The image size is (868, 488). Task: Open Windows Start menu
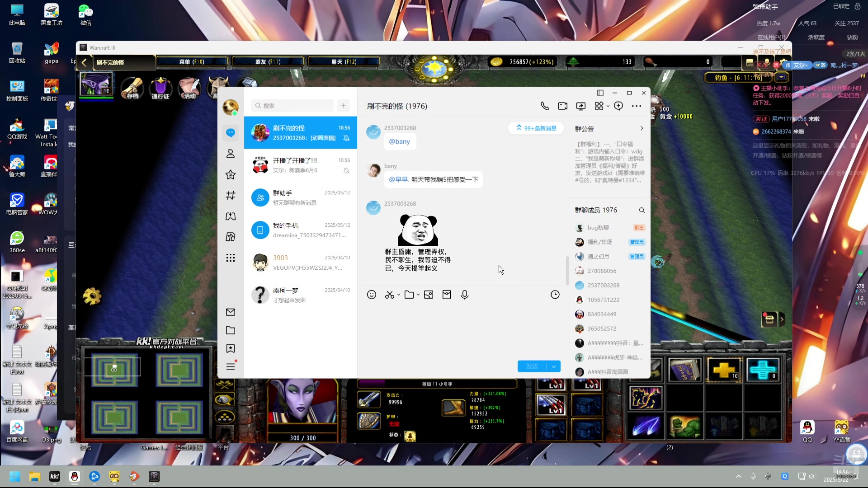tap(15, 476)
